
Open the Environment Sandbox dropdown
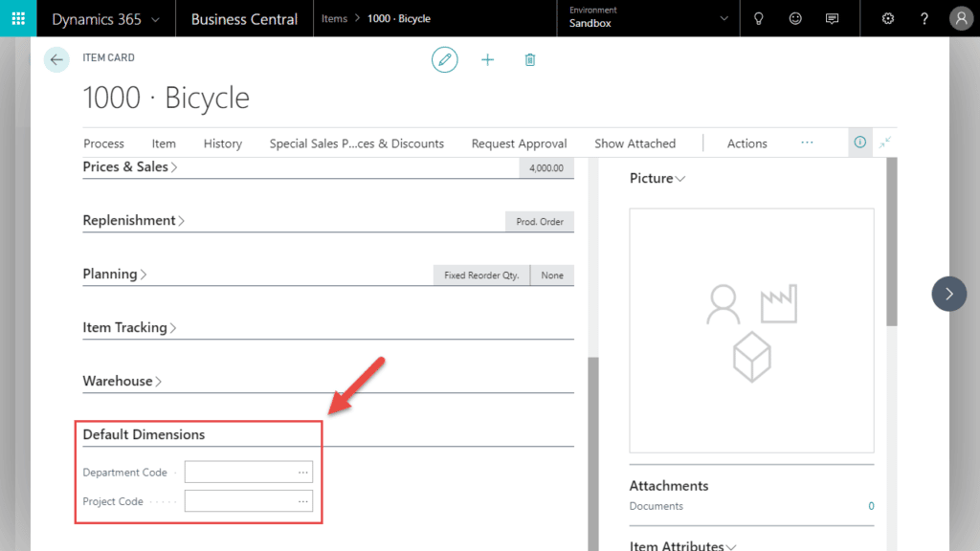click(647, 18)
